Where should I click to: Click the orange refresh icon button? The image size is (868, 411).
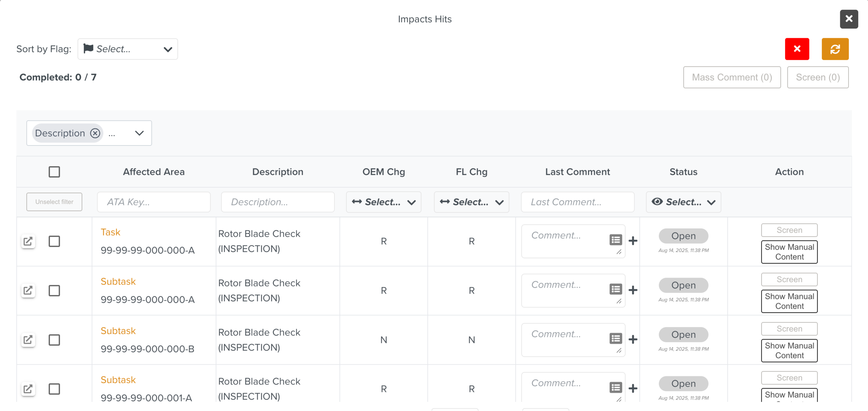click(835, 49)
